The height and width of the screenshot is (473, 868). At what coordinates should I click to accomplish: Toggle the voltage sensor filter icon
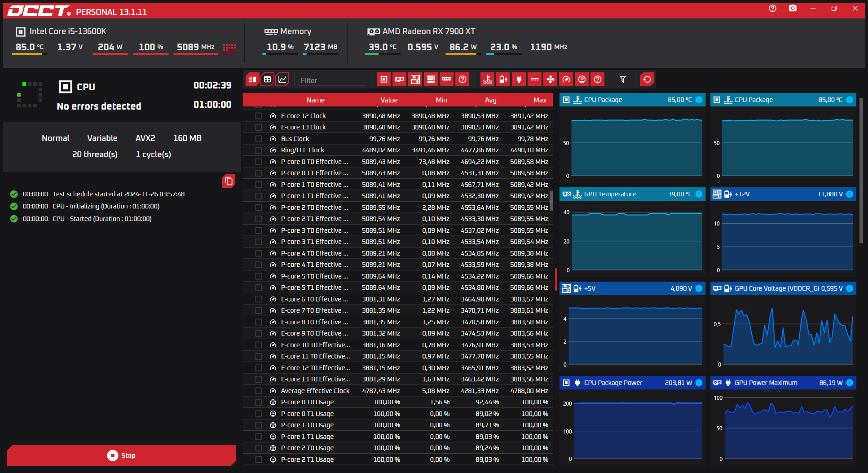tap(503, 80)
